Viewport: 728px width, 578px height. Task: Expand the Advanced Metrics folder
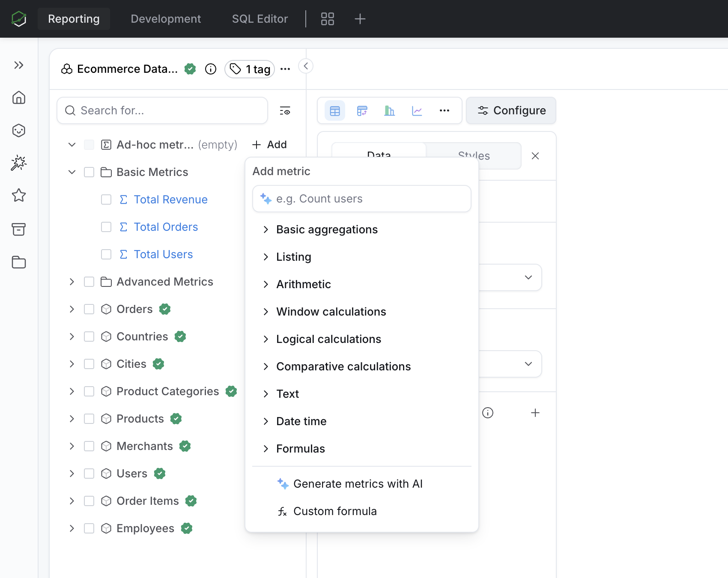pos(72,282)
